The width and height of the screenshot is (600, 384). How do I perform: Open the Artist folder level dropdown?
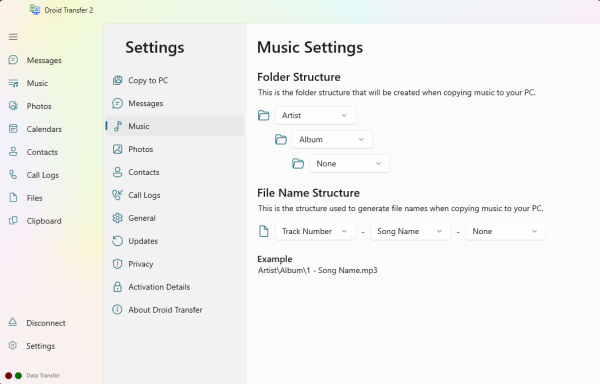[x=315, y=116]
